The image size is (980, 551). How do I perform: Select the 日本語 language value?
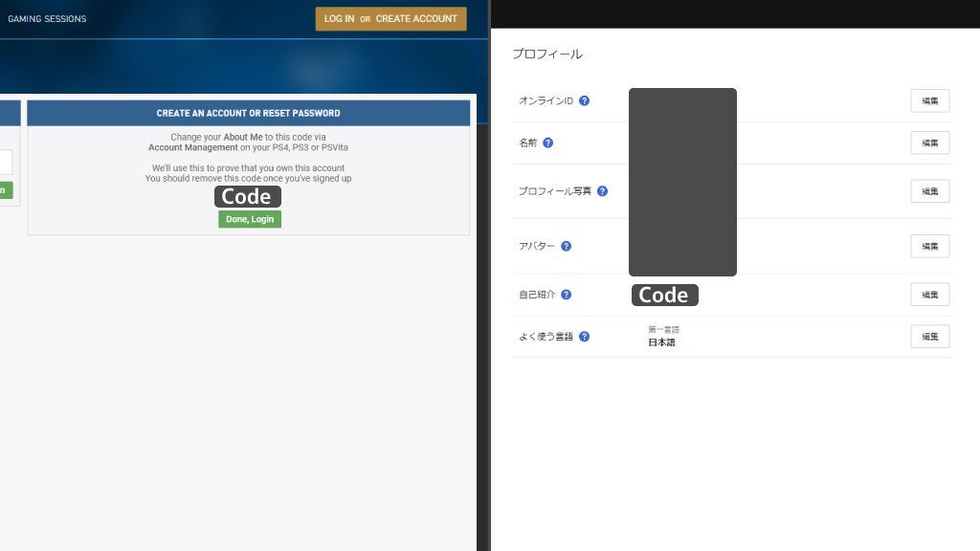tap(662, 342)
